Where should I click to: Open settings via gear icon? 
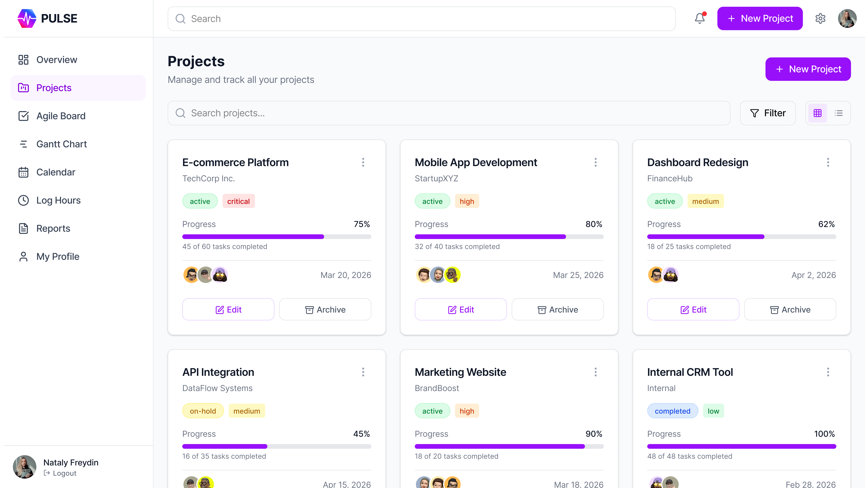(x=820, y=18)
